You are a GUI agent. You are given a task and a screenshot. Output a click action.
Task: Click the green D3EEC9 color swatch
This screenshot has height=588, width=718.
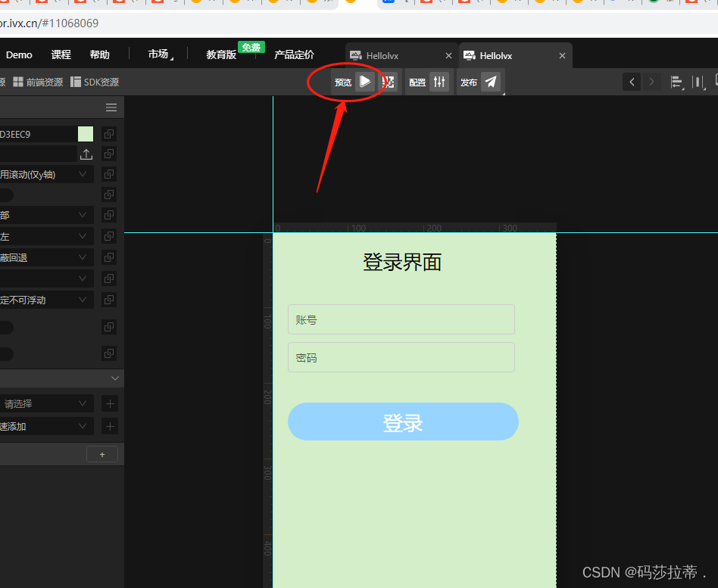[x=86, y=133]
